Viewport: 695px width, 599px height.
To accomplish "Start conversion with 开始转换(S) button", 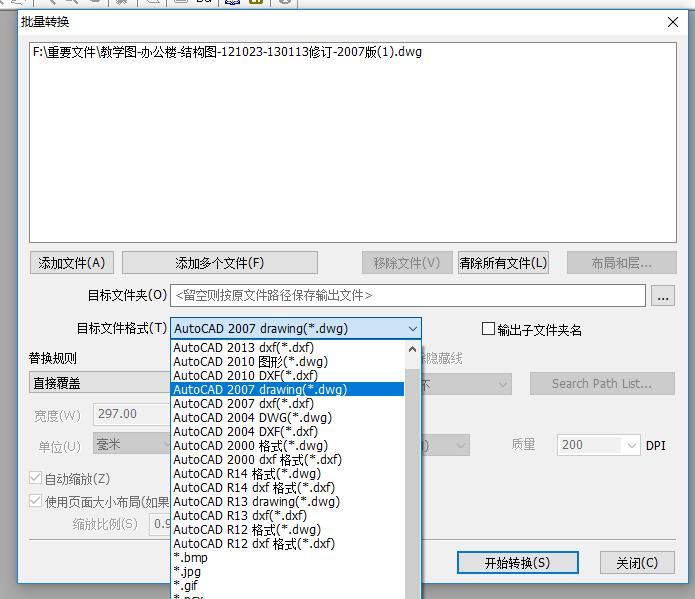I will tap(517, 563).
